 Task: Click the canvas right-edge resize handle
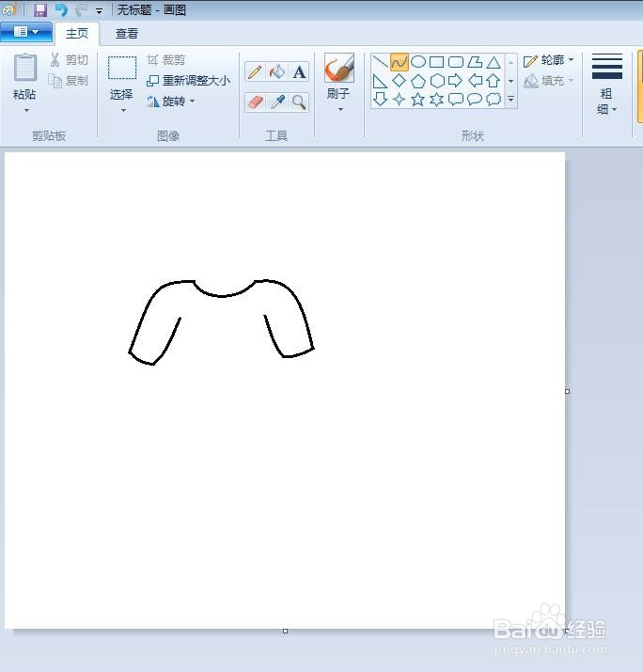(x=568, y=391)
